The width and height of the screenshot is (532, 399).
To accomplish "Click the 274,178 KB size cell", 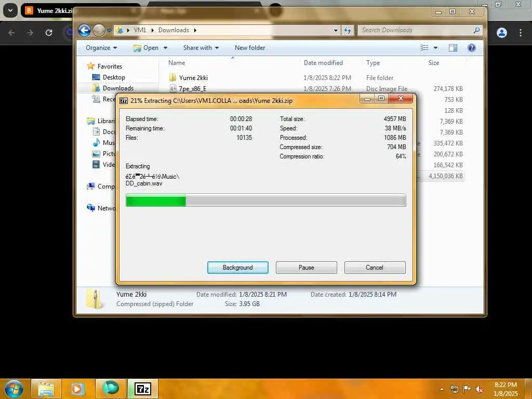I will 448,88.
